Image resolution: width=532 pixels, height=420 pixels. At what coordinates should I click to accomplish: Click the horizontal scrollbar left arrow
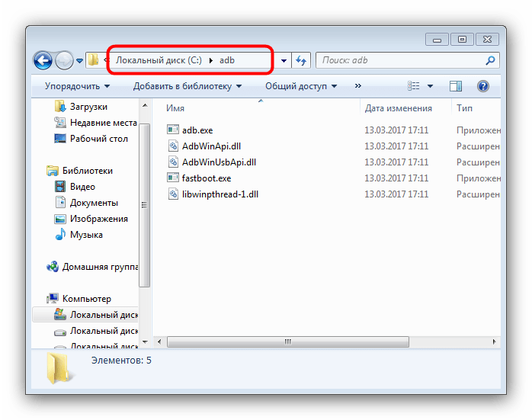[x=159, y=341]
